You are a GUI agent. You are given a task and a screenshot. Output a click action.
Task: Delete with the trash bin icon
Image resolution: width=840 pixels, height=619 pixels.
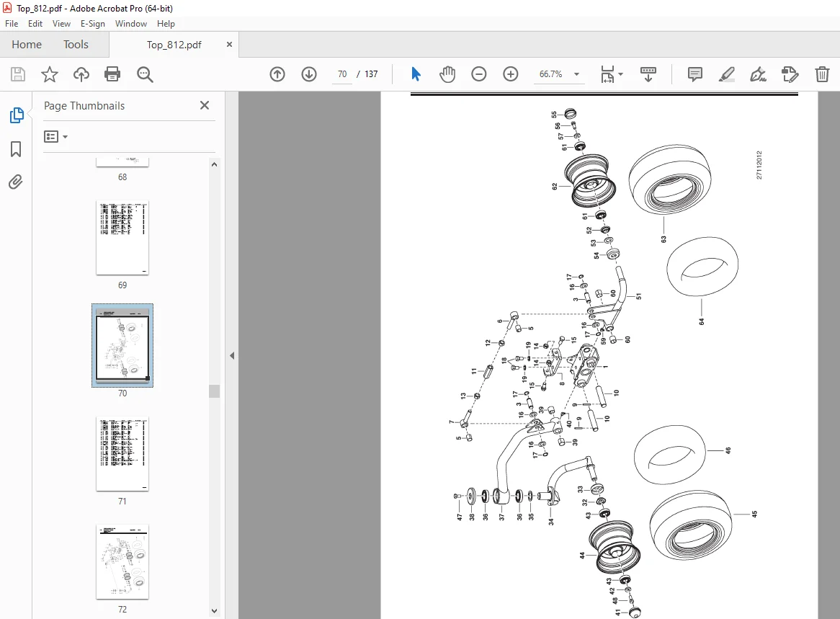coord(822,74)
